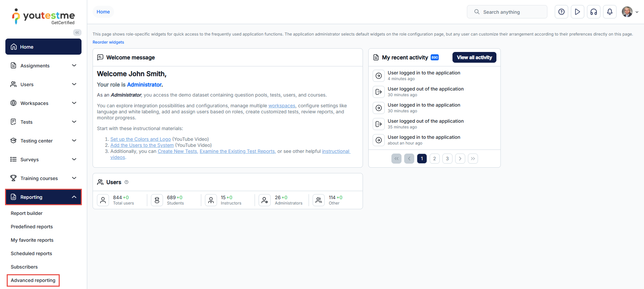Click the Administrators icon in Users widget

pos(265,200)
